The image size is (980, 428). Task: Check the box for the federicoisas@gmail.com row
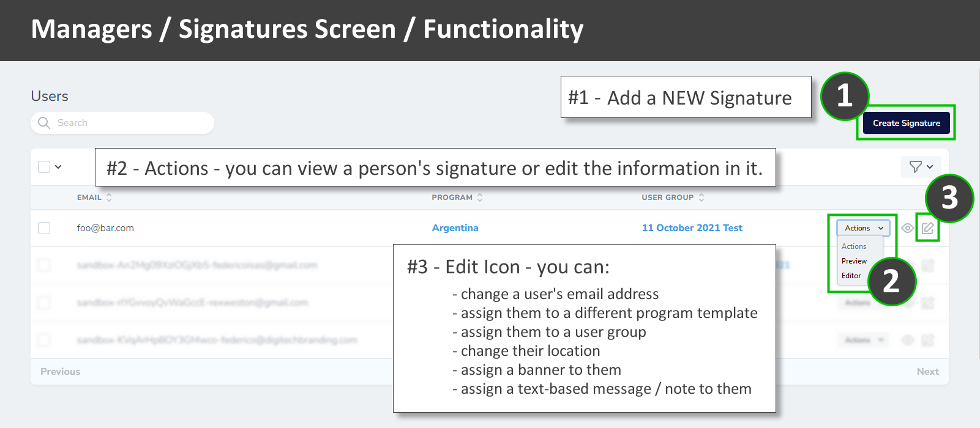(x=44, y=265)
